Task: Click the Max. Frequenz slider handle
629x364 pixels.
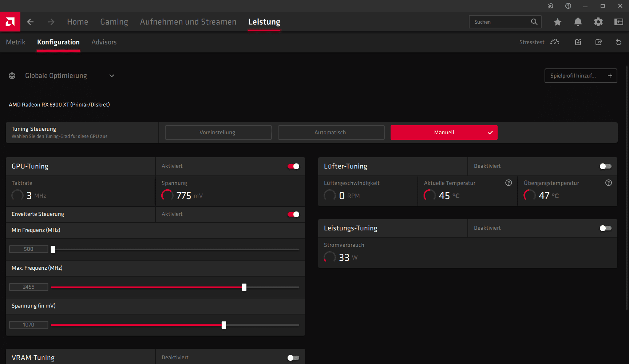Action: pos(244,287)
